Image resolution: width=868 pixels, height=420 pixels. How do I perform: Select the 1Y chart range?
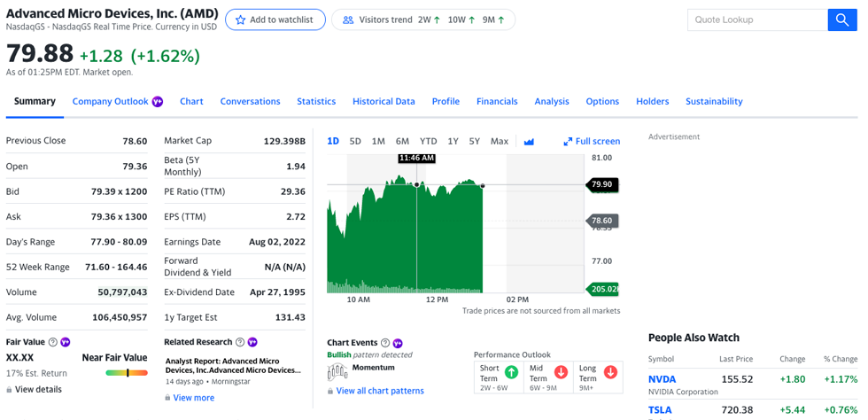click(x=453, y=141)
